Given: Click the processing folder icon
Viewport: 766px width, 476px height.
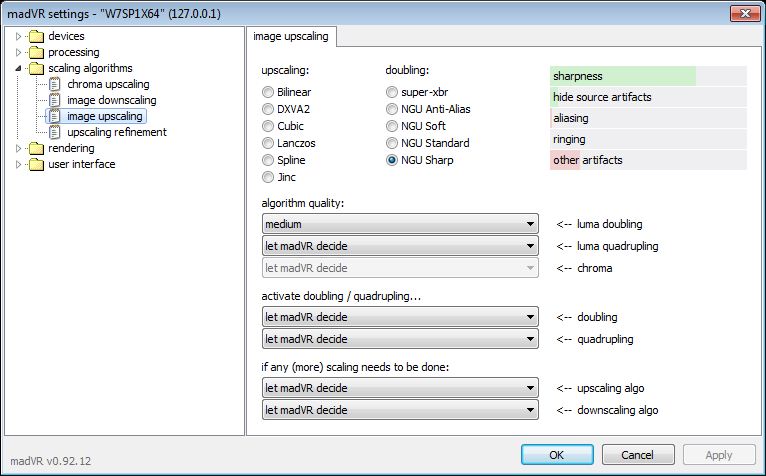Looking at the screenshot, I should [x=36, y=52].
